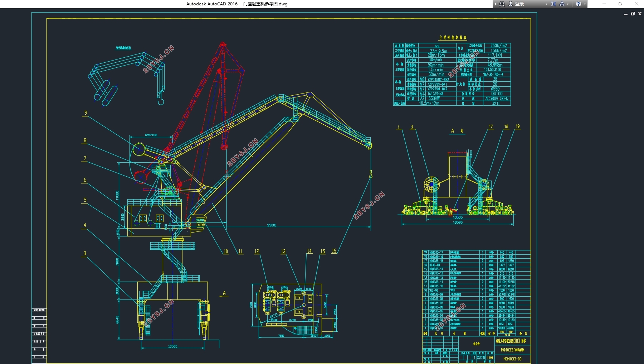Screen dimensions: 644x364
Task: Select the table title 主要性能参数表
Action: pos(453,38)
